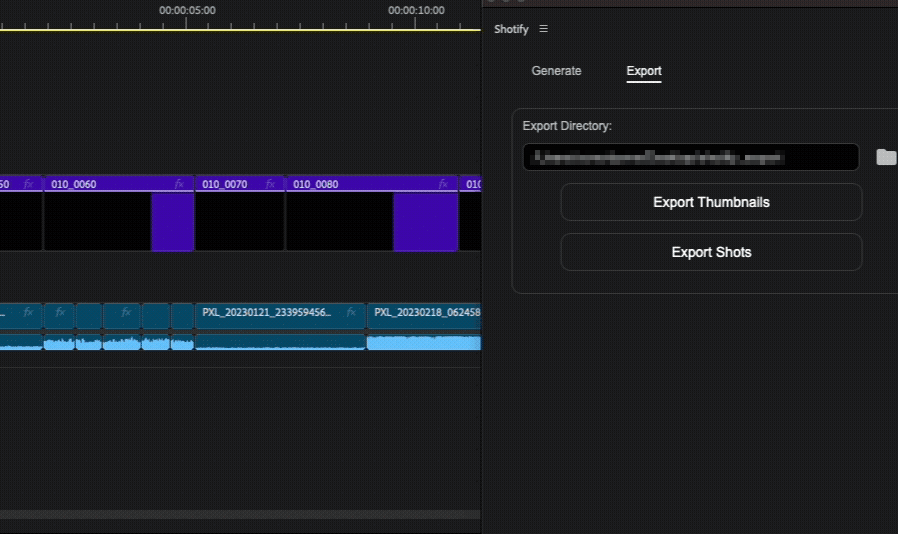This screenshot has height=534, width=898.
Task: Click the horizontal timeline scrollbar
Action: (x=240, y=515)
